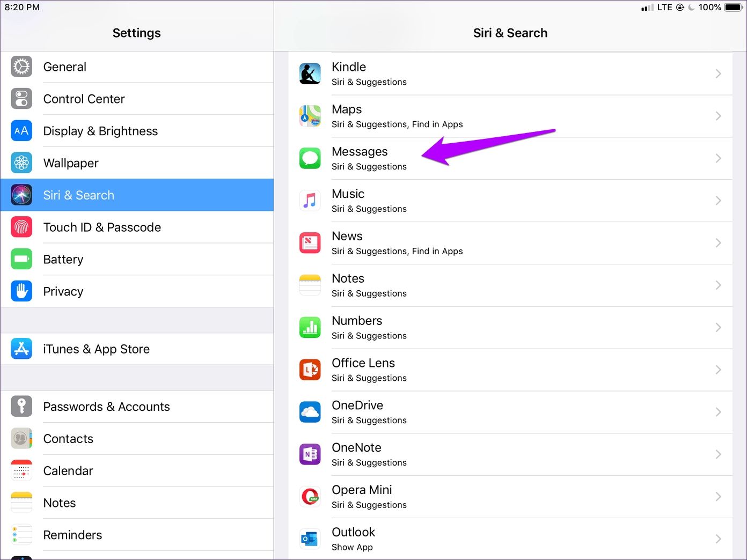
Task: Tap the OneNote app name
Action: pyautogui.click(x=357, y=447)
